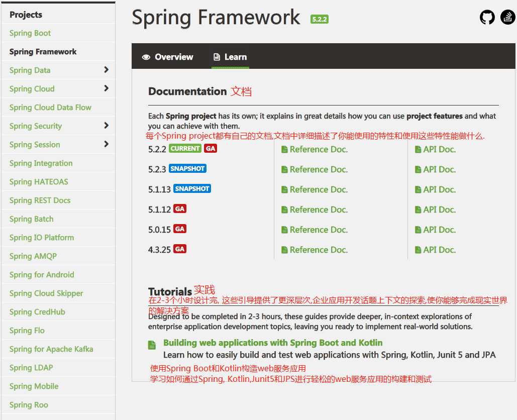This screenshot has width=517, height=420.
Task: Open Spring REST Docs project
Action: (x=40, y=200)
